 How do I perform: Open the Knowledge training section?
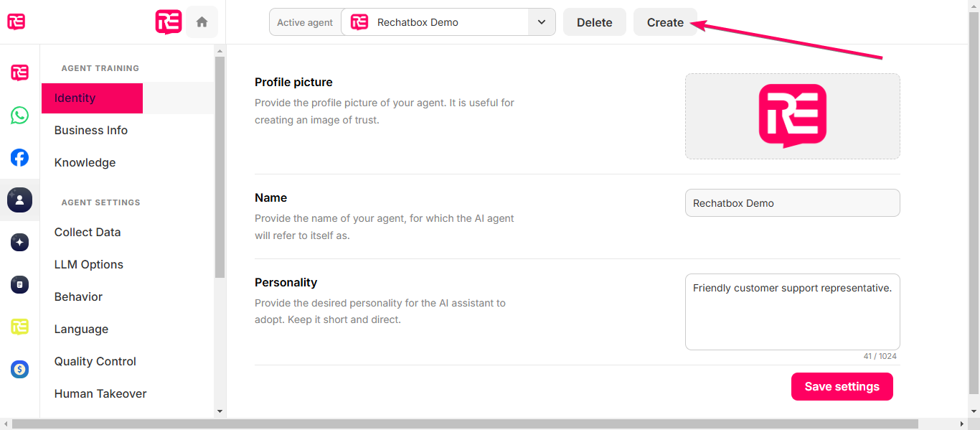85,163
